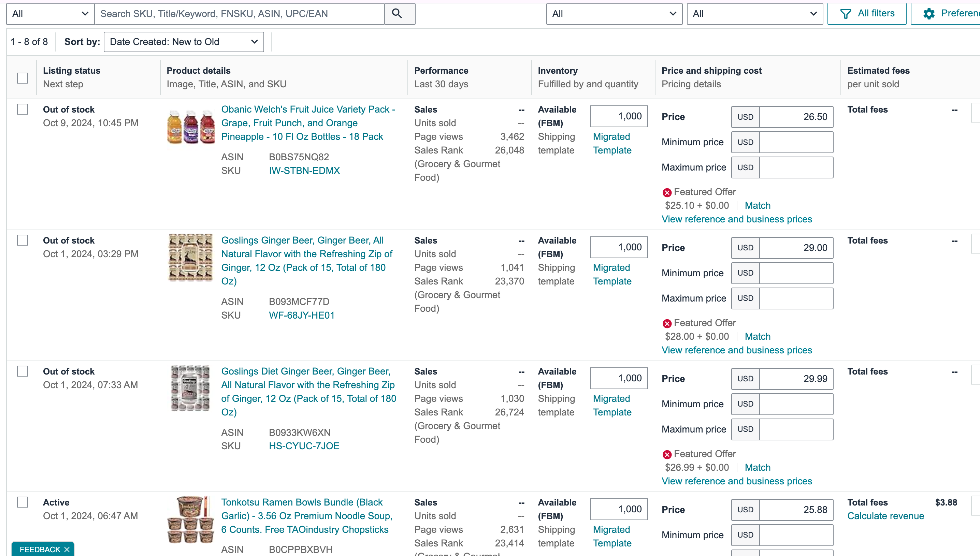980x556 pixels.
Task: Open Preferences gear button
Action: tap(946, 14)
